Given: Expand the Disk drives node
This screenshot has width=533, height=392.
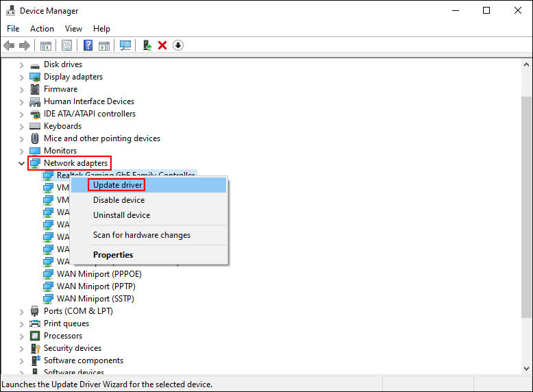Looking at the screenshot, I should (21, 65).
